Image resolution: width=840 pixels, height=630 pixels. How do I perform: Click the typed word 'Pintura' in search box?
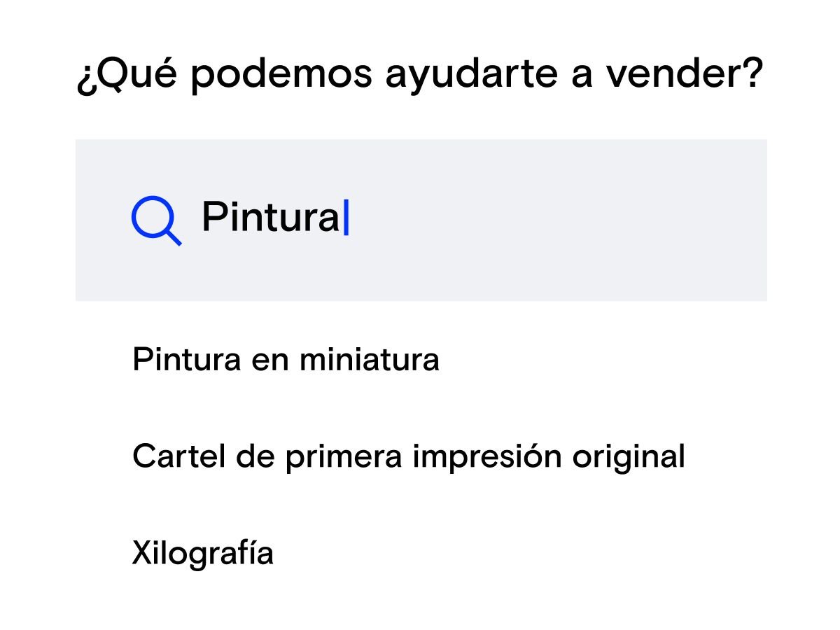pos(270,218)
